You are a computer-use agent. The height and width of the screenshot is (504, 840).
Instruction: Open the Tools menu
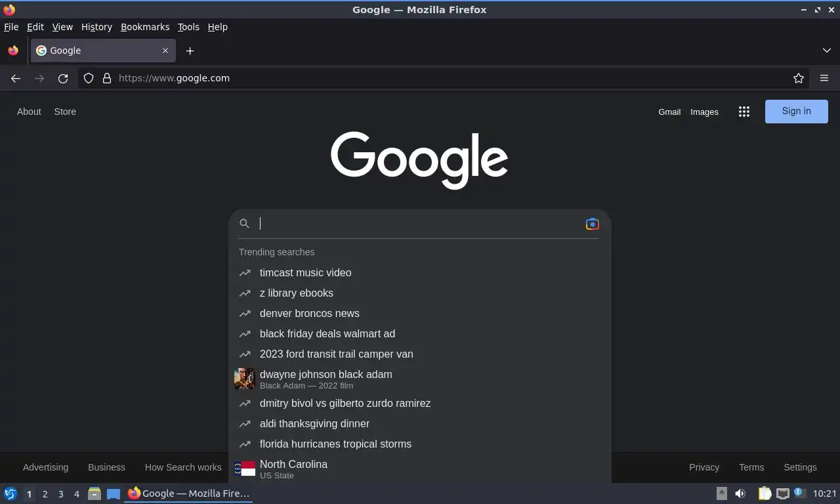click(188, 27)
